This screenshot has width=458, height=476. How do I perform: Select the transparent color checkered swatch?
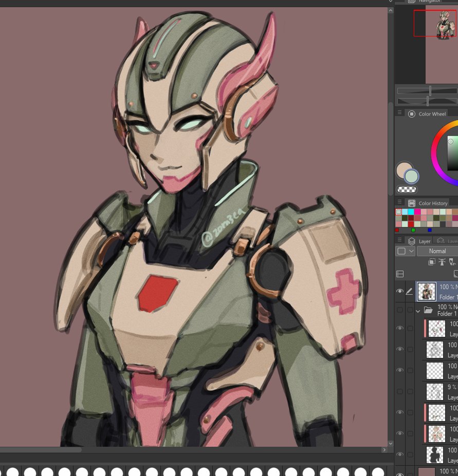(407, 189)
